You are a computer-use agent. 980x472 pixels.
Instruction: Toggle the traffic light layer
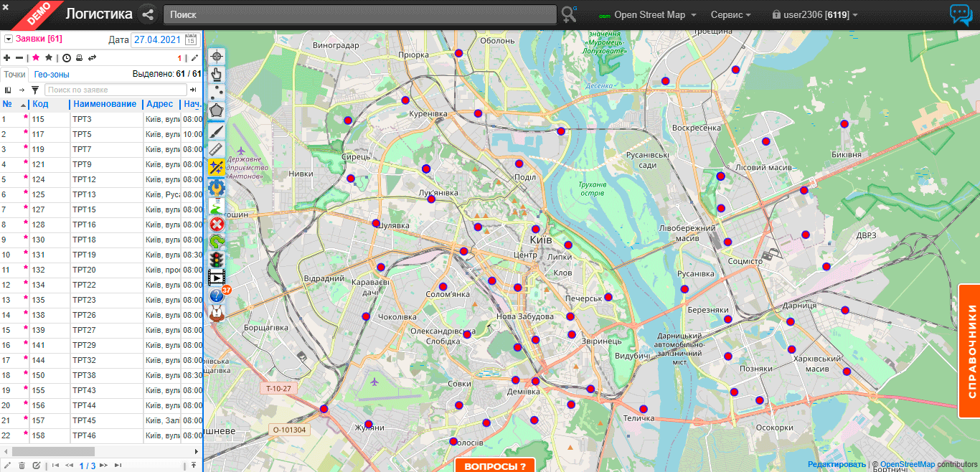pos(216,260)
